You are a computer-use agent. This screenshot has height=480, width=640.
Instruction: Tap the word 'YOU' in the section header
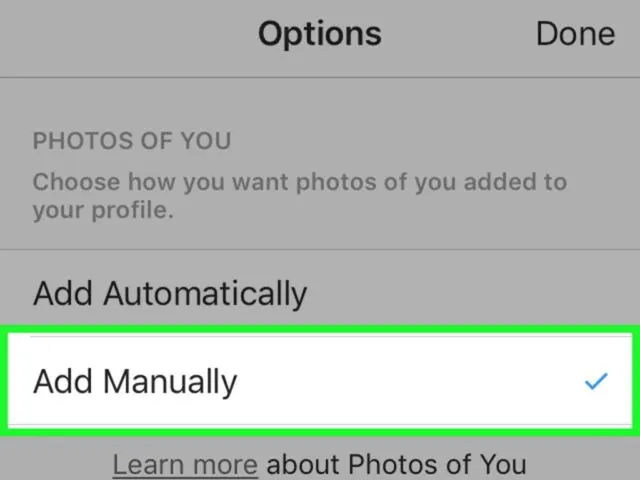point(206,141)
